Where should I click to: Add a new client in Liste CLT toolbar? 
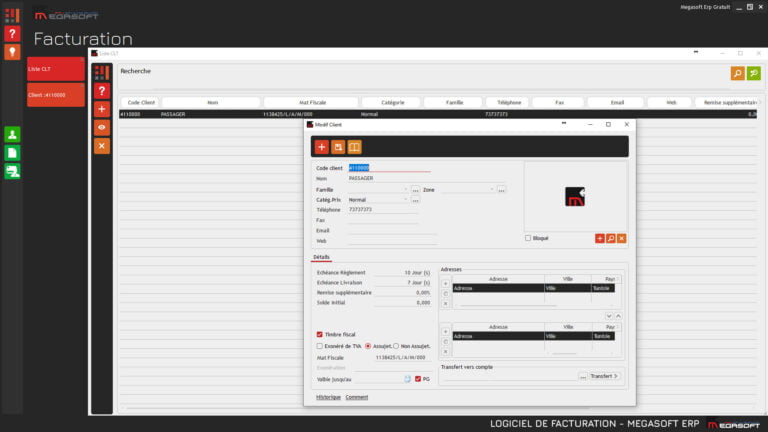[x=102, y=109]
